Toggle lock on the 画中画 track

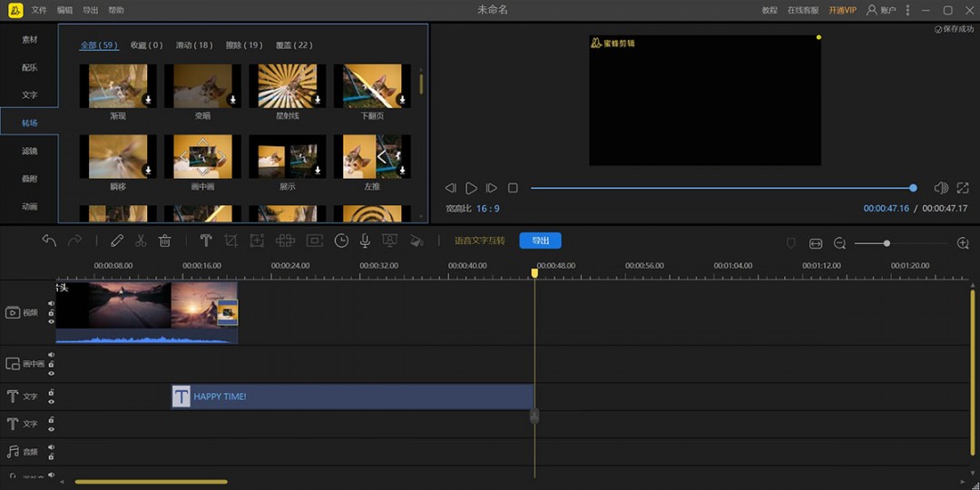tap(51, 364)
